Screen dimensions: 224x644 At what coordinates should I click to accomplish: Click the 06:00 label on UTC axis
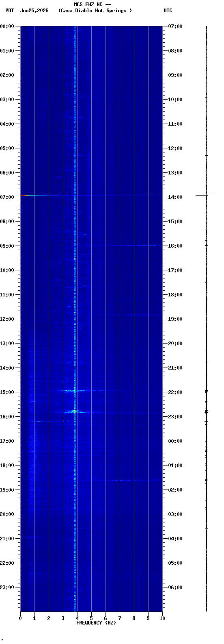175,587
